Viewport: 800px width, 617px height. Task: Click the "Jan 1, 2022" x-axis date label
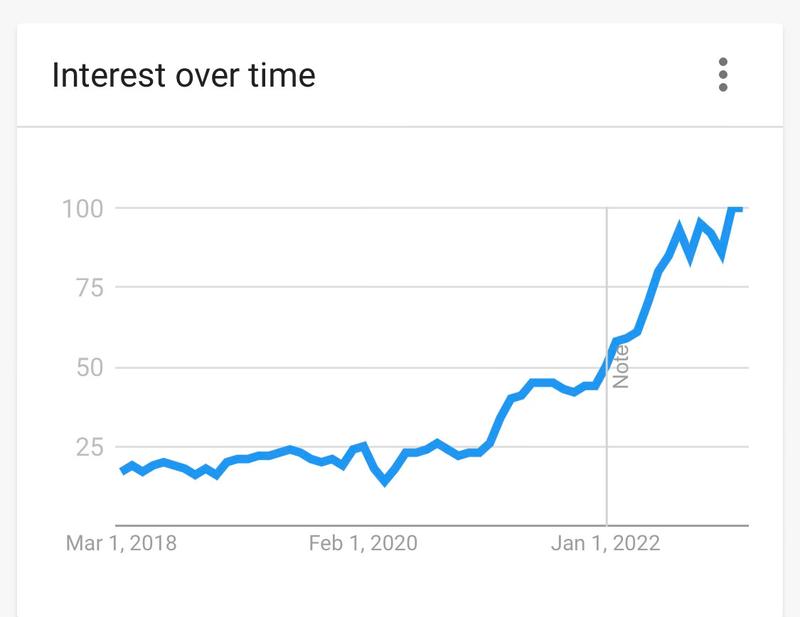[607, 543]
